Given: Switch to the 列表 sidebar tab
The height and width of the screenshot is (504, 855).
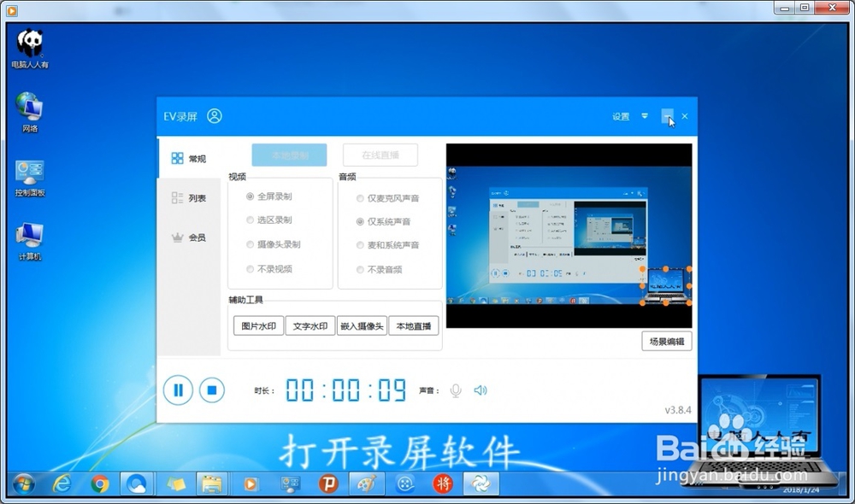Looking at the screenshot, I should tap(189, 198).
